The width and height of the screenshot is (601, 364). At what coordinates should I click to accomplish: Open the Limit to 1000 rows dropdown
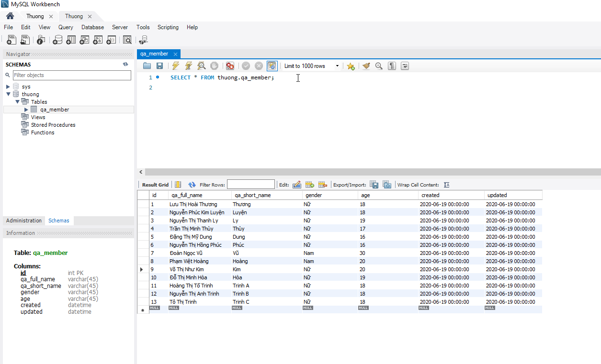pos(337,66)
